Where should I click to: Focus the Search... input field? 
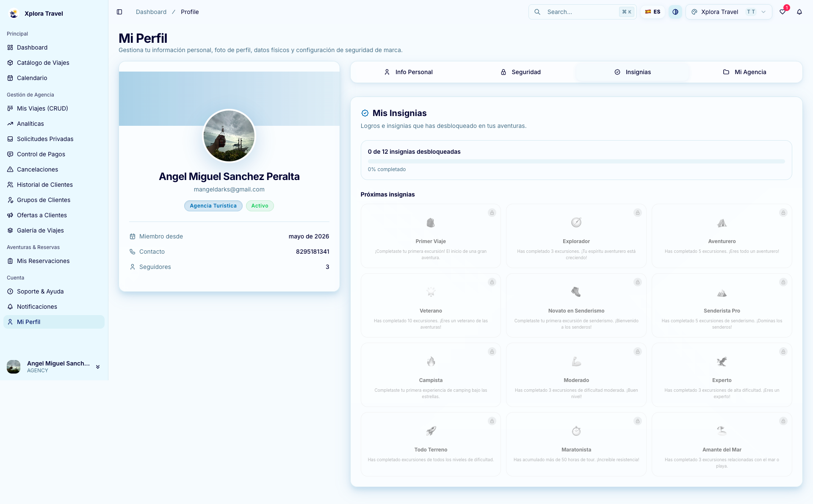coord(582,12)
